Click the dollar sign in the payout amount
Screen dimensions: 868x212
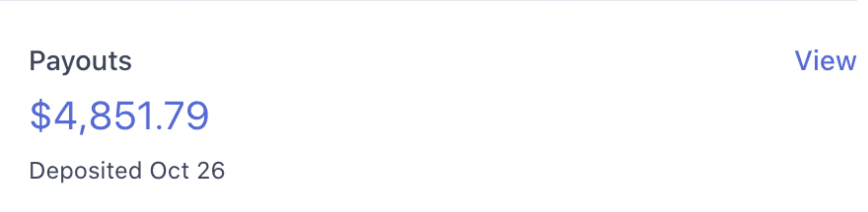(40, 116)
